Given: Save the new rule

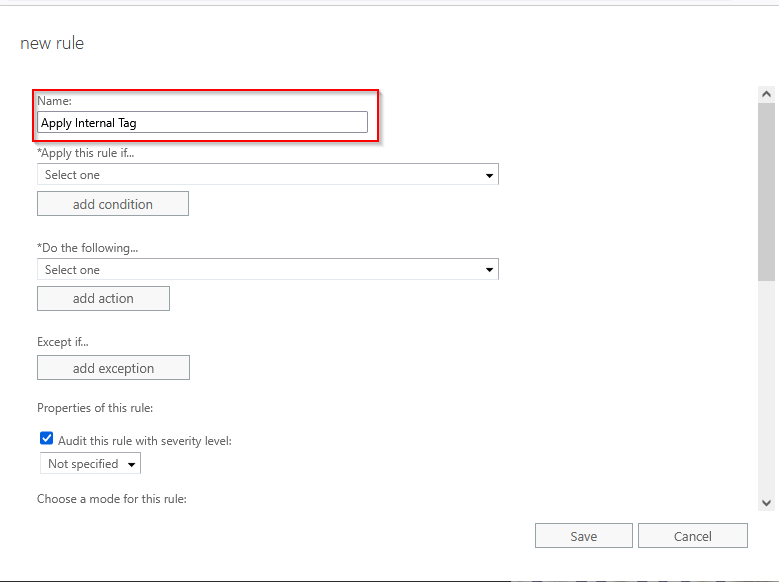Looking at the screenshot, I should (583, 536).
